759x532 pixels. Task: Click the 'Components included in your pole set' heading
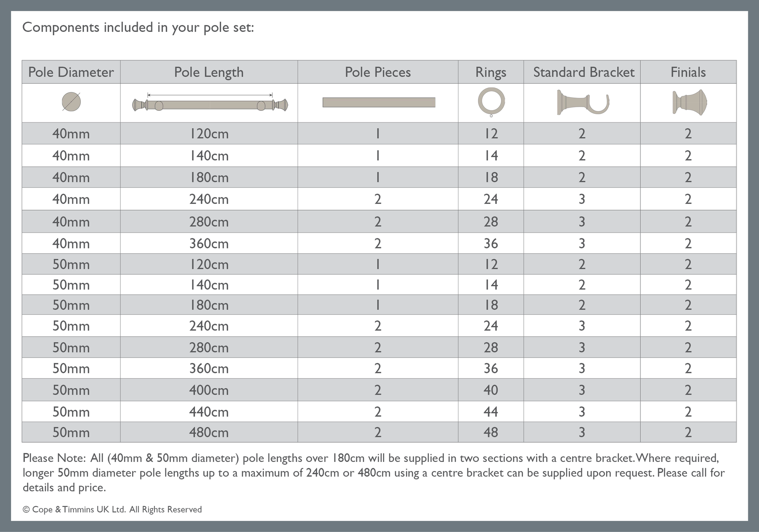pos(138,27)
